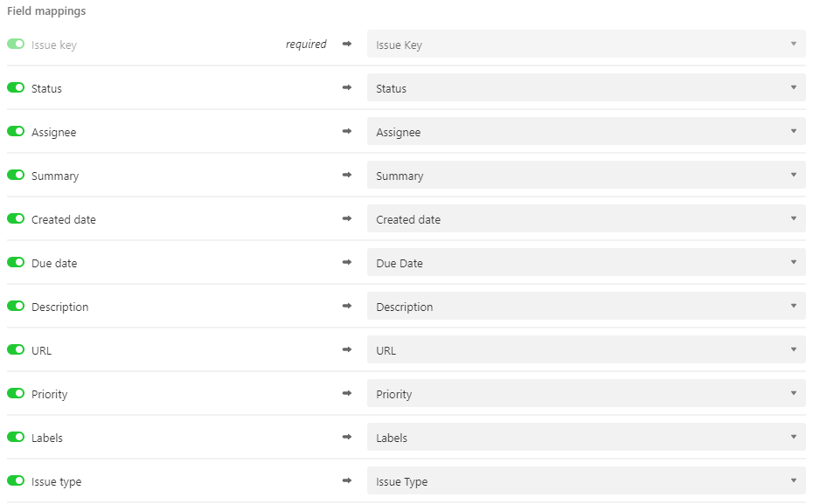Click the Issue Type dropdown arrow
813x504 pixels.
793,481
